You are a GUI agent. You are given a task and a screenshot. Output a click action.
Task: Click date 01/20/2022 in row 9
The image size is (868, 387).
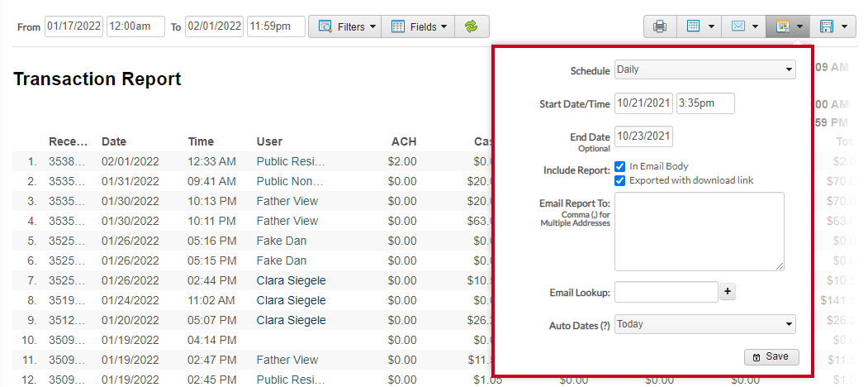pyautogui.click(x=130, y=321)
